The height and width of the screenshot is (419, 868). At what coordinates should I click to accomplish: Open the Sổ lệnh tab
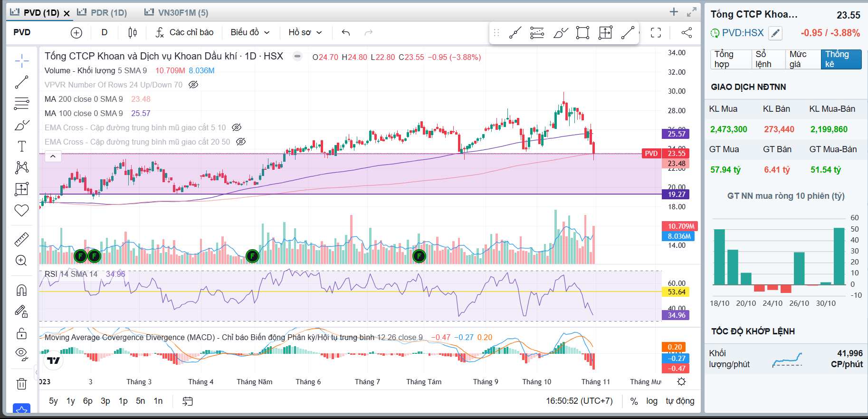pyautogui.click(x=768, y=59)
